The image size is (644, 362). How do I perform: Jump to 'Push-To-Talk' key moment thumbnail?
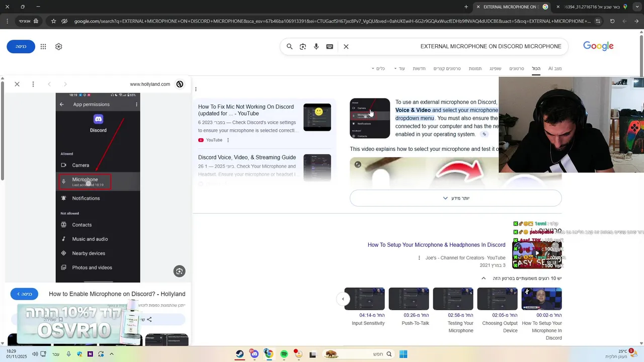click(x=409, y=299)
